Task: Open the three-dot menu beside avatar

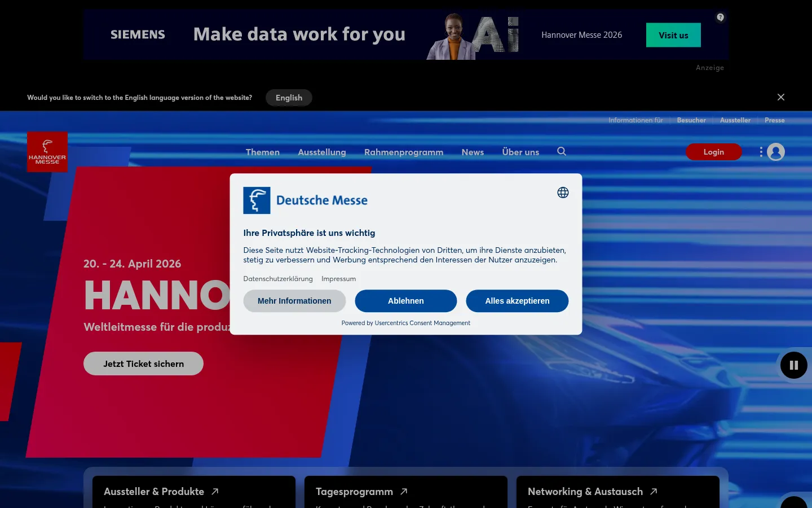Action: [x=761, y=152]
